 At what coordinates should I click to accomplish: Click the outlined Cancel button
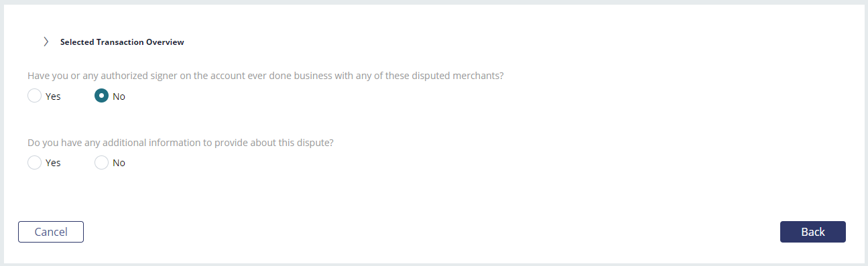tap(51, 232)
